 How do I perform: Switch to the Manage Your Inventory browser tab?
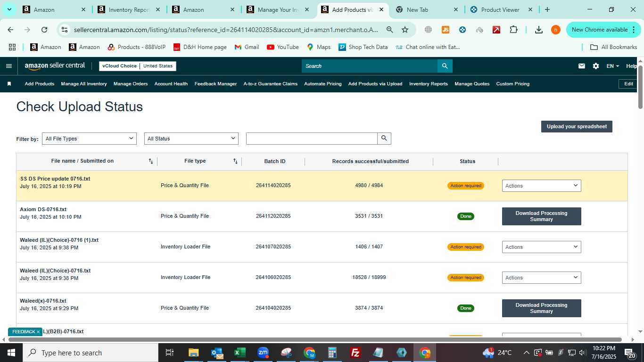[x=278, y=9]
